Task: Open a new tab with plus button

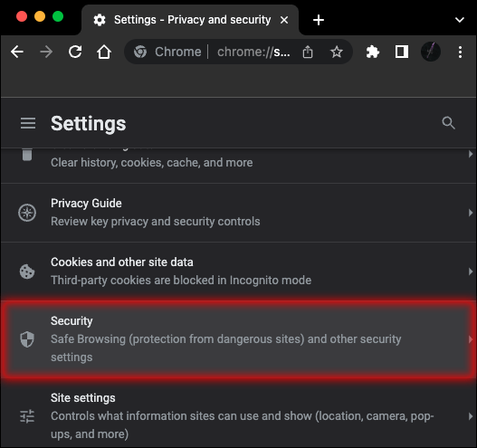Action: tap(319, 20)
